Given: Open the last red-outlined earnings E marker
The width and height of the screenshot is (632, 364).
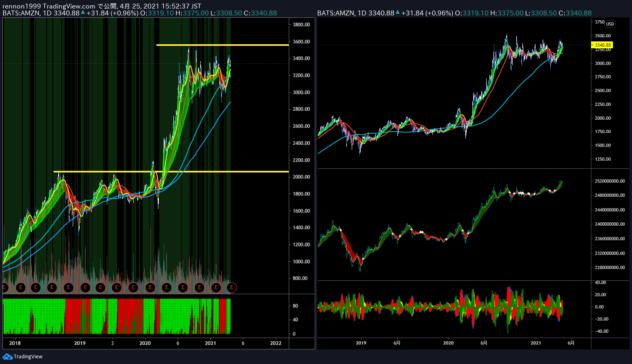Looking at the screenshot, I should pyautogui.click(x=232, y=288).
